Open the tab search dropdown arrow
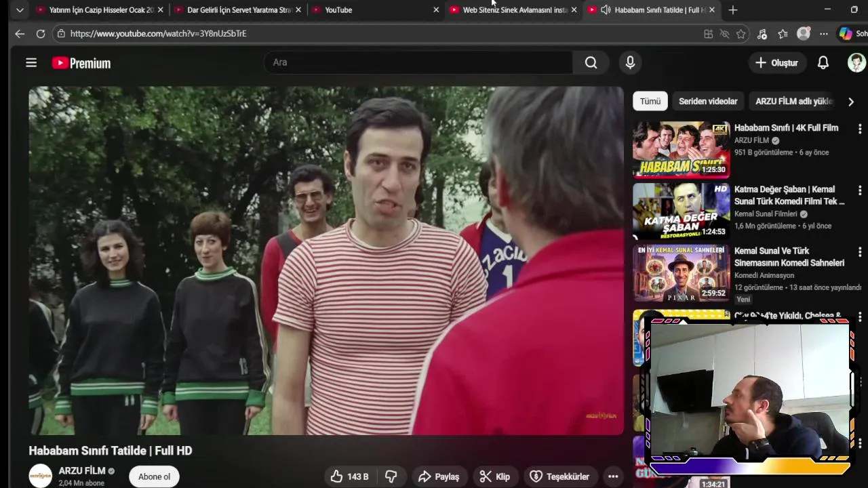 pos(20,10)
